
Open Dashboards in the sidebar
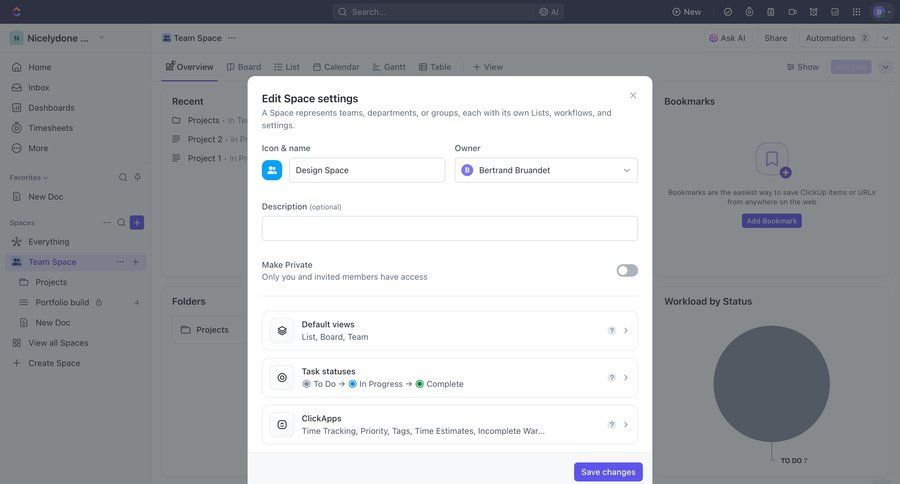coord(51,107)
